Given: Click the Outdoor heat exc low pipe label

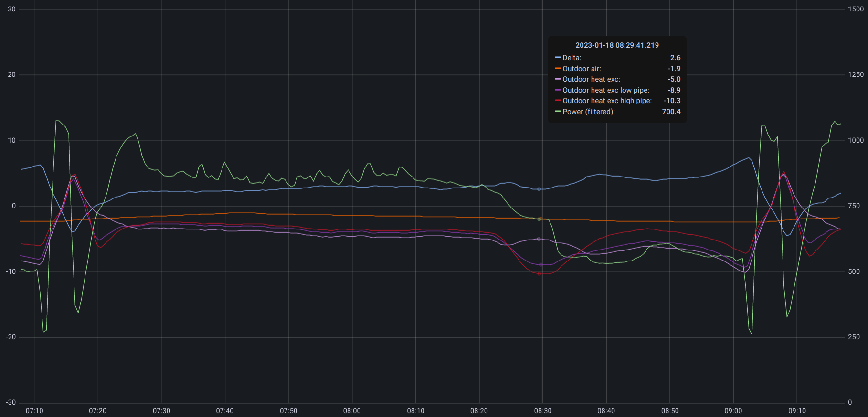Looking at the screenshot, I should click(605, 90).
